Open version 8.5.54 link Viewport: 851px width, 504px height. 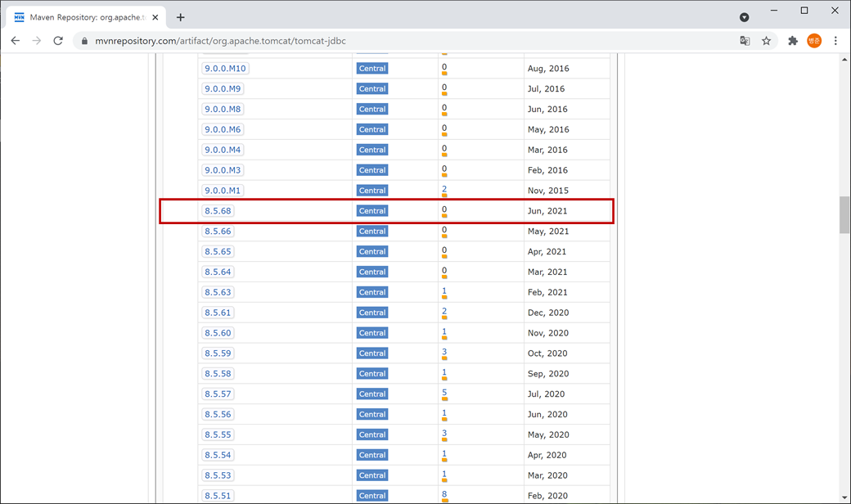218,455
